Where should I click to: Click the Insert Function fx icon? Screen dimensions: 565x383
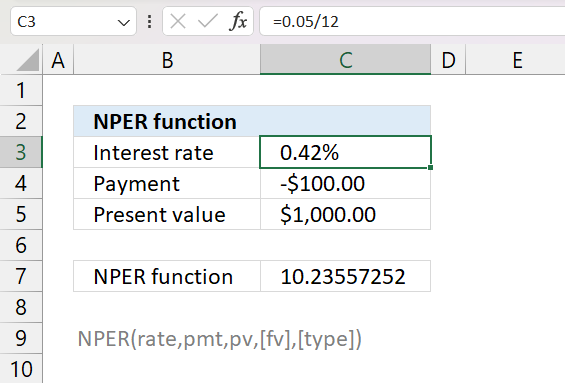pos(238,21)
